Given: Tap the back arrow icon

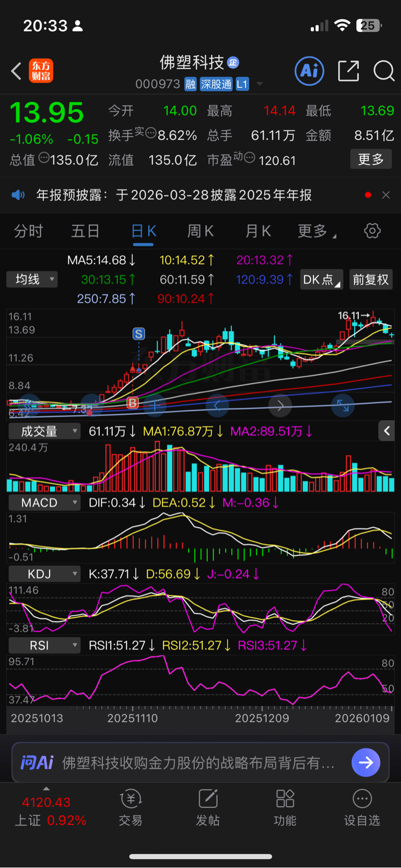Looking at the screenshot, I should click(16, 71).
